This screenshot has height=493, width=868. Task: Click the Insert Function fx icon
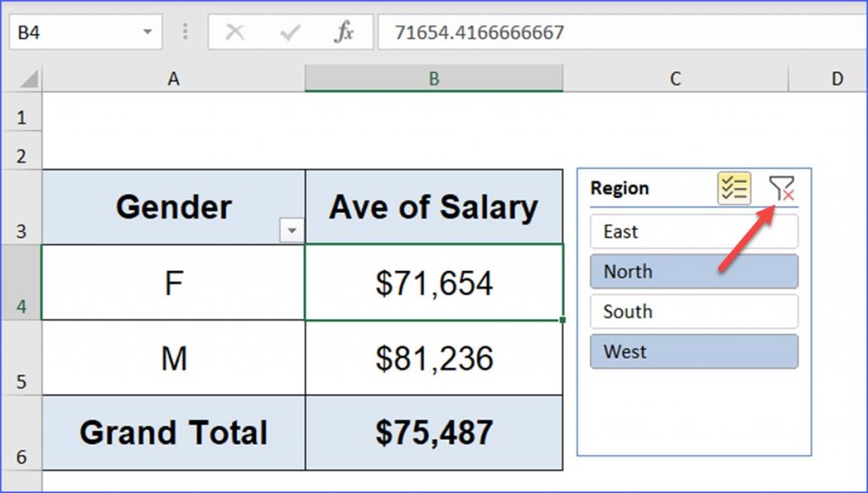[343, 33]
